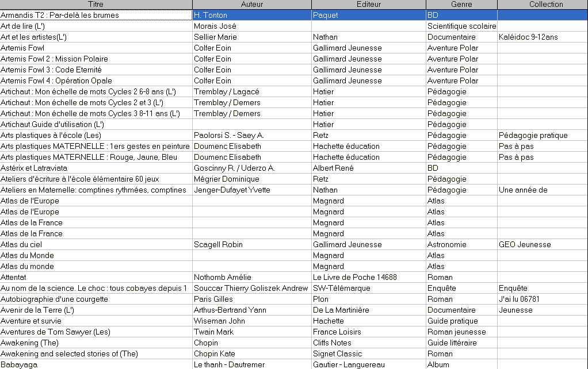Click author 'Sellier Marie'
This screenshot has height=369, width=588.
click(x=215, y=37)
